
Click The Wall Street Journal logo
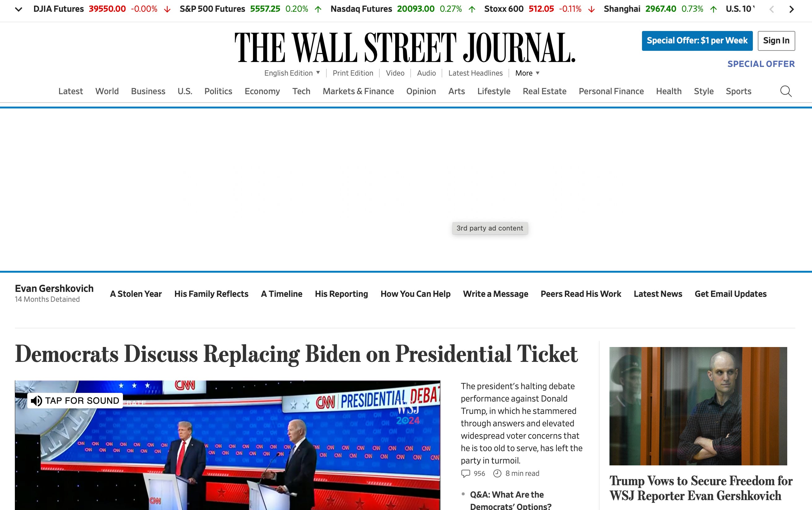point(404,47)
